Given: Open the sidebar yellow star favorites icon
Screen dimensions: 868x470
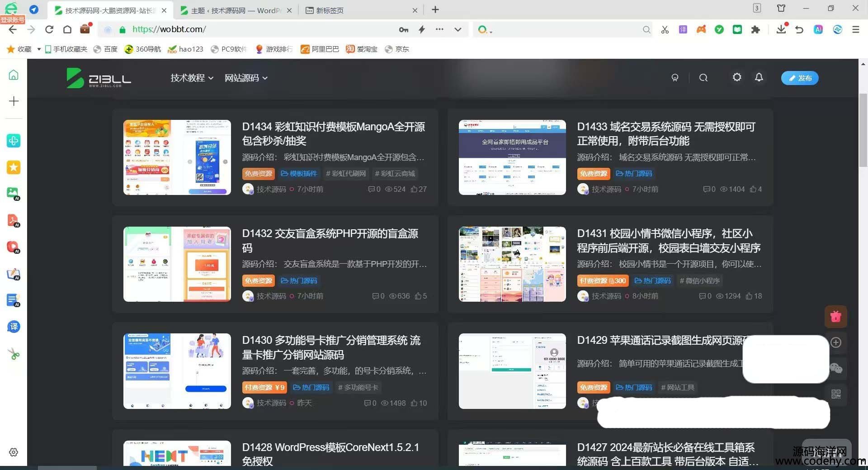Looking at the screenshot, I should tap(14, 167).
